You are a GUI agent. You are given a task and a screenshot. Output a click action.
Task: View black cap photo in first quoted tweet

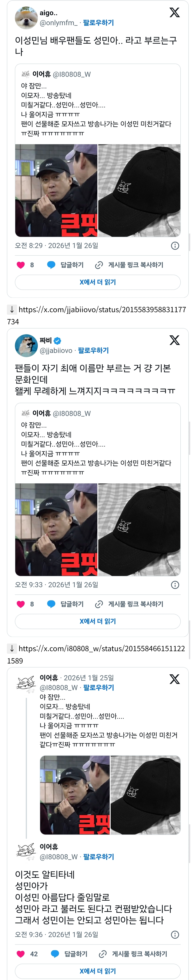(139, 190)
